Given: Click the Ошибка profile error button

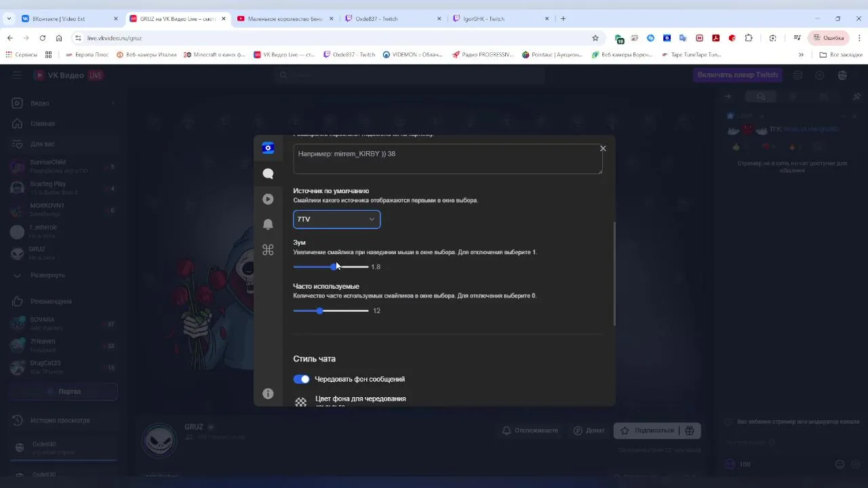Looking at the screenshot, I should (828, 38).
